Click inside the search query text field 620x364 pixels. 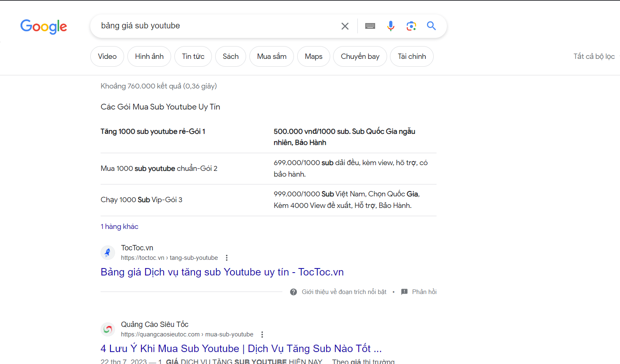tap(214, 26)
